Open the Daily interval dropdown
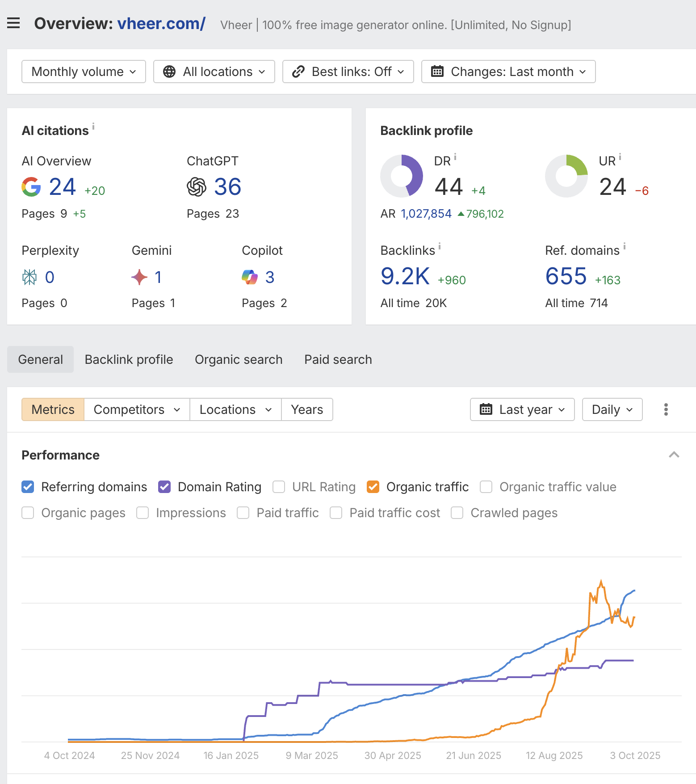The image size is (696, 784). [612, 409]
